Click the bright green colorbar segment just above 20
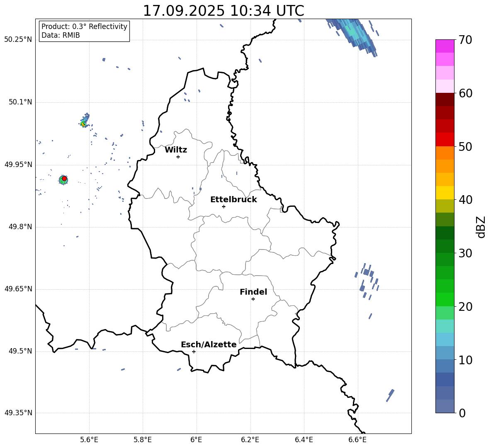This screenshot has height=448, width=491. coord(445,299)
